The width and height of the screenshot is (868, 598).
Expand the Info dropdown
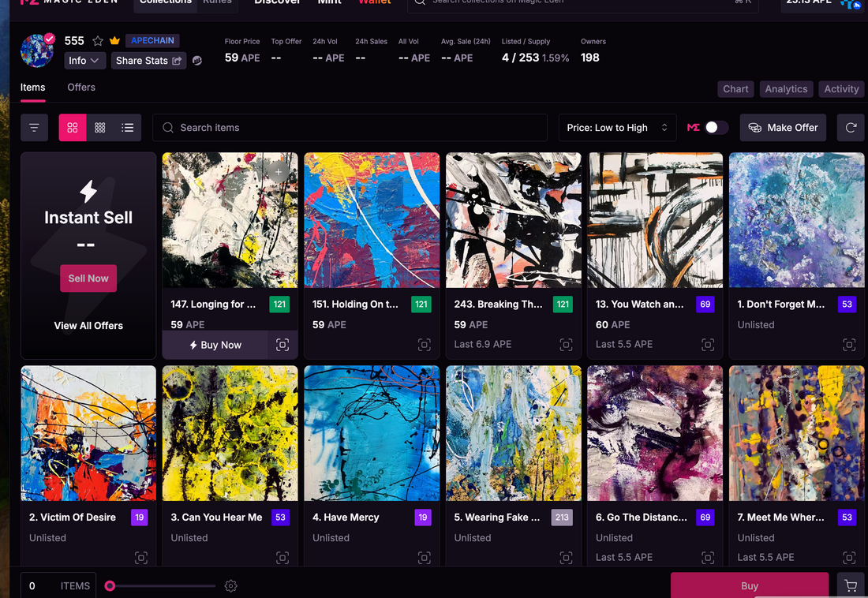[x=84, y=61]
